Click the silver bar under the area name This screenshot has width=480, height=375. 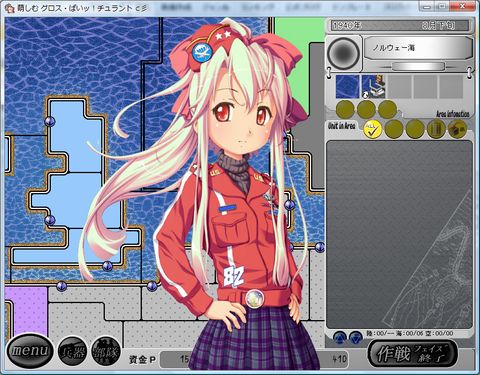tap(418, 66)
